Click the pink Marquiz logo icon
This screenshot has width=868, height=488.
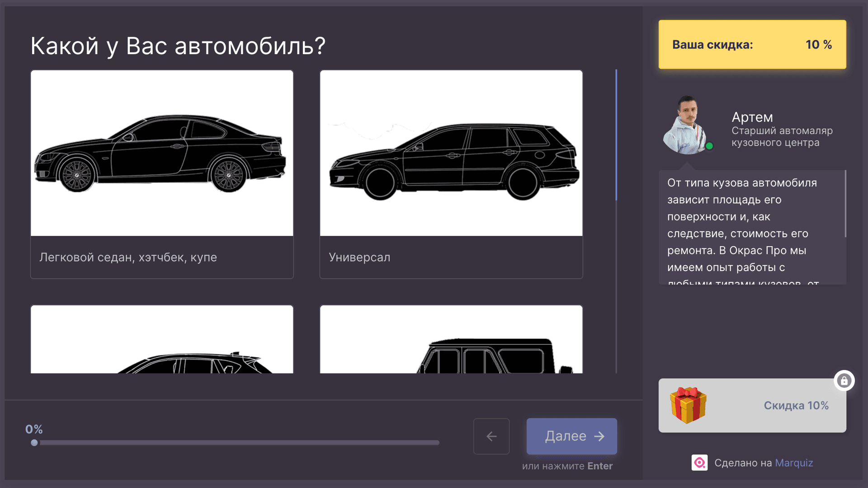tap(699, 463)
